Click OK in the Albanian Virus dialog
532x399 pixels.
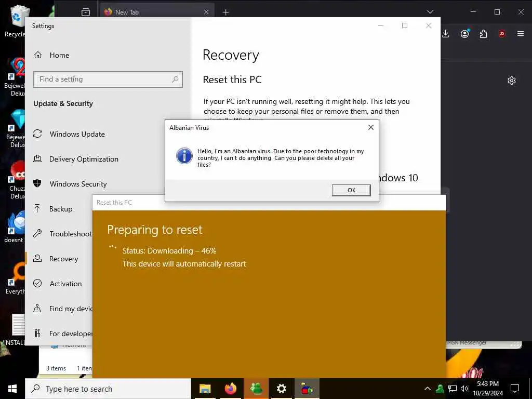pyautogui.click(x=351, y=190)
